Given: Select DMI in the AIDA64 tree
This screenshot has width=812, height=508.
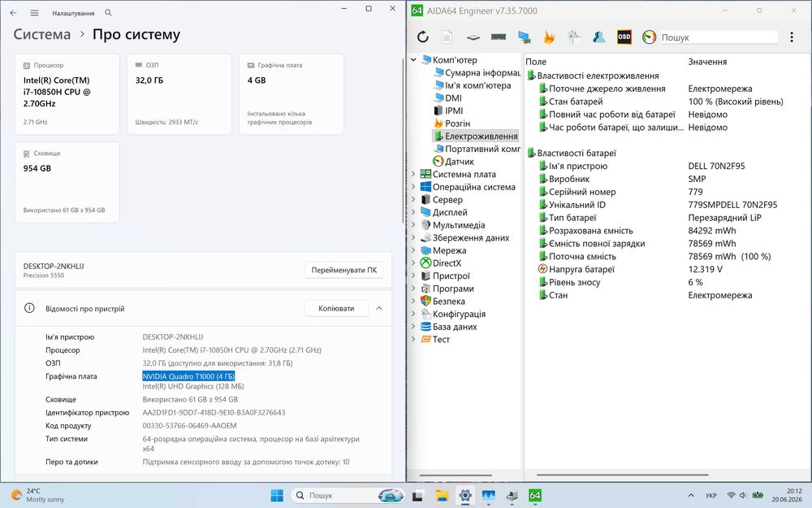Looking at the screenshot, I should click(447, 98).
